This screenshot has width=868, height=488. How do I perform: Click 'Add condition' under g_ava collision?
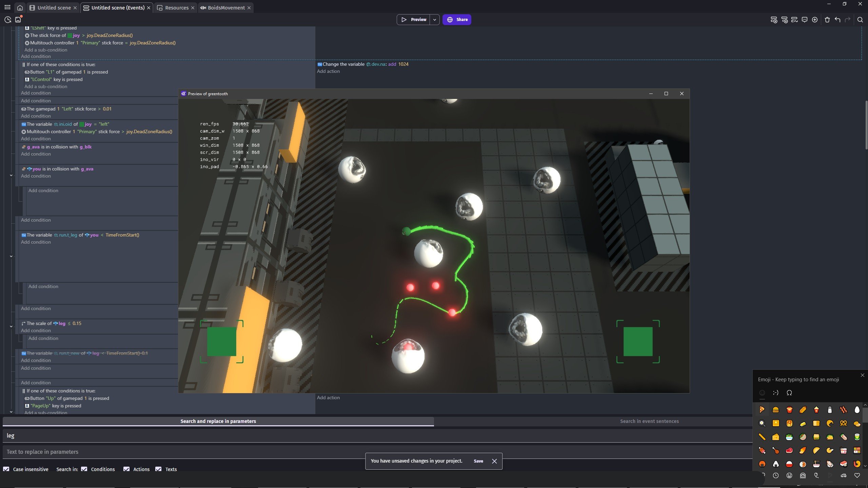pyautogui.click(x=36, y=154)
